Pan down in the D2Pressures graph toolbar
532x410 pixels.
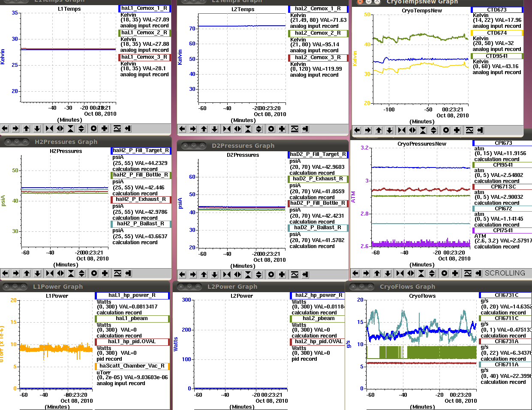coord(214,275)
